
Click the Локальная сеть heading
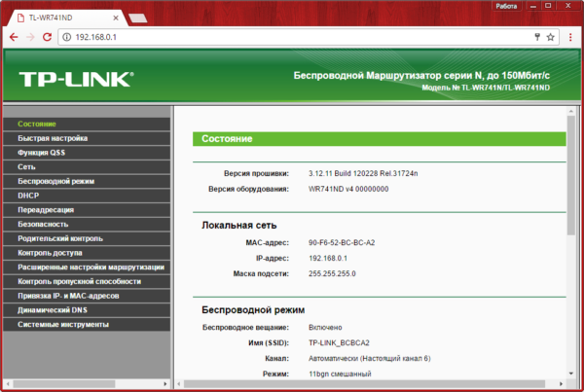(x=239, y=226)
